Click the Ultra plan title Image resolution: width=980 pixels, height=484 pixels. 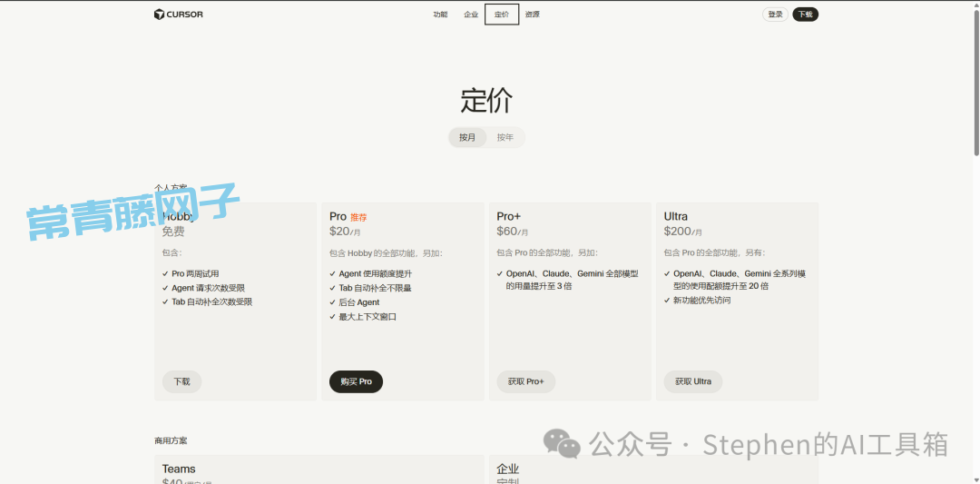pyautogui.click(x=676, y=217)
